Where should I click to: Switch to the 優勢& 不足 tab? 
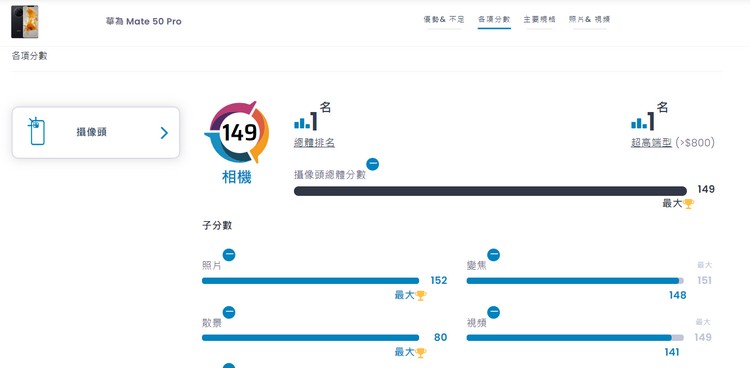pos(444,20)
